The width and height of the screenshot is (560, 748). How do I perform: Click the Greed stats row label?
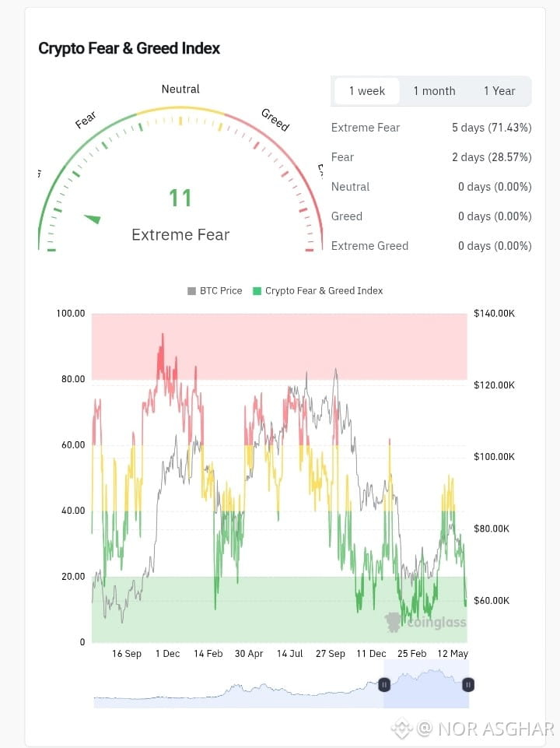point(347,216)
